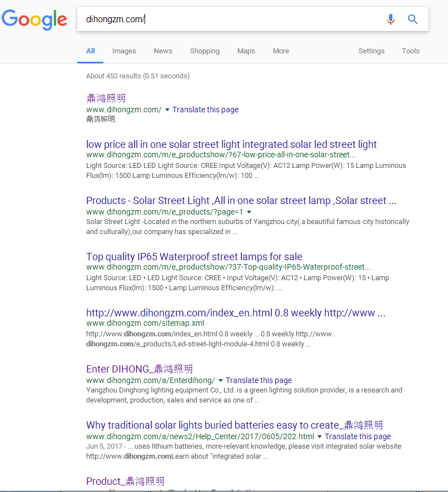448x492 pixels.
Task: Click the Google logo
Action: tap(34, 19)
